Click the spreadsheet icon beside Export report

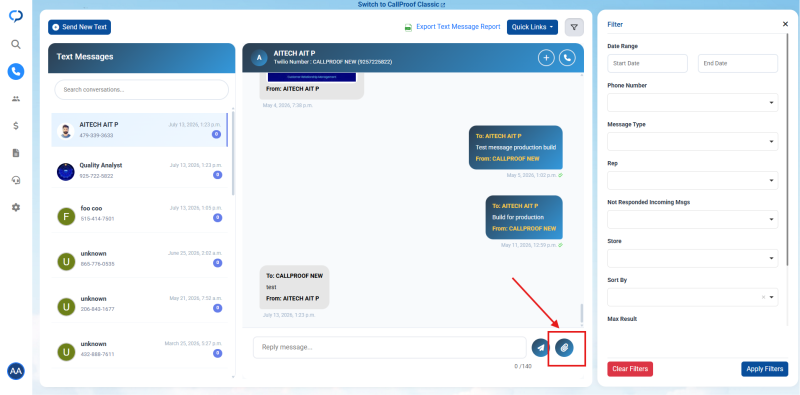point(408,27)
